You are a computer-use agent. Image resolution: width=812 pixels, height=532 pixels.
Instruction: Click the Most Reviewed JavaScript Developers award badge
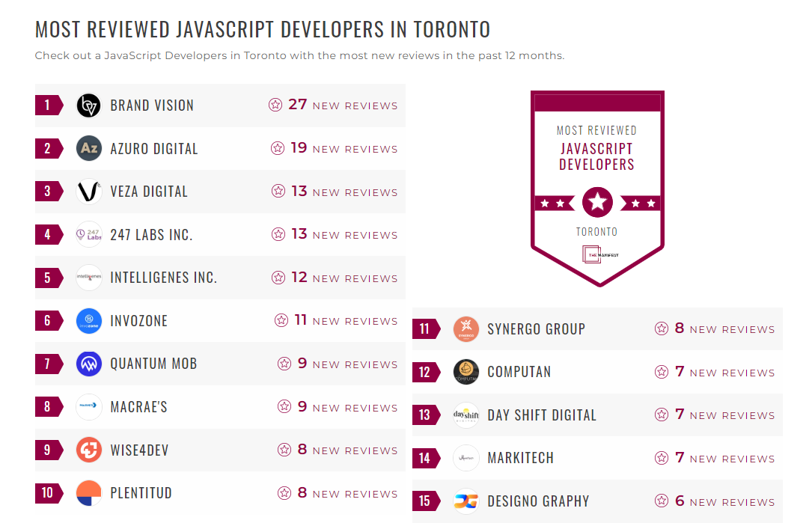[596, 187]
